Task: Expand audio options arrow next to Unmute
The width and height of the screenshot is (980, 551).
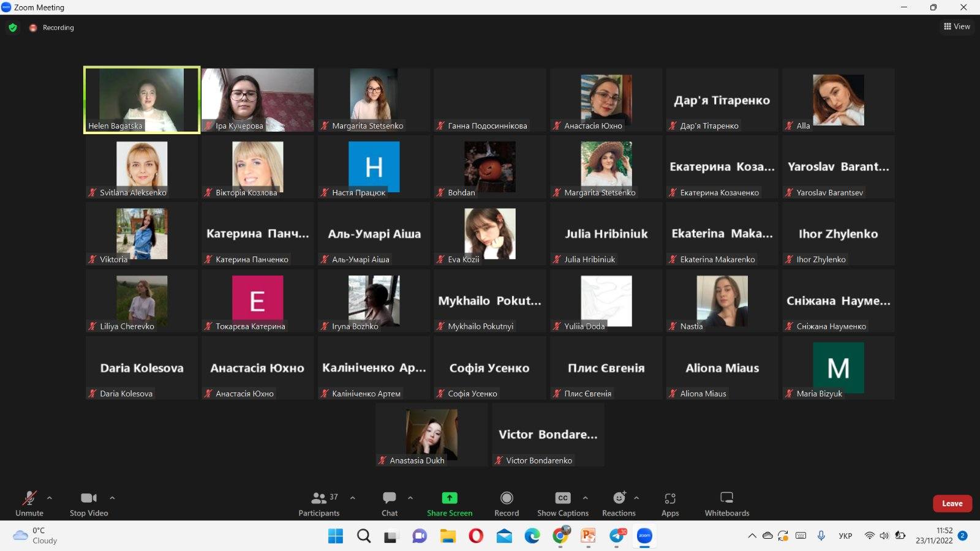Action: [50, 498]
